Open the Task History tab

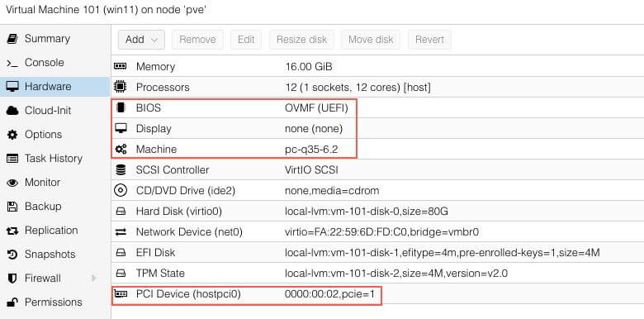point(55,159)
